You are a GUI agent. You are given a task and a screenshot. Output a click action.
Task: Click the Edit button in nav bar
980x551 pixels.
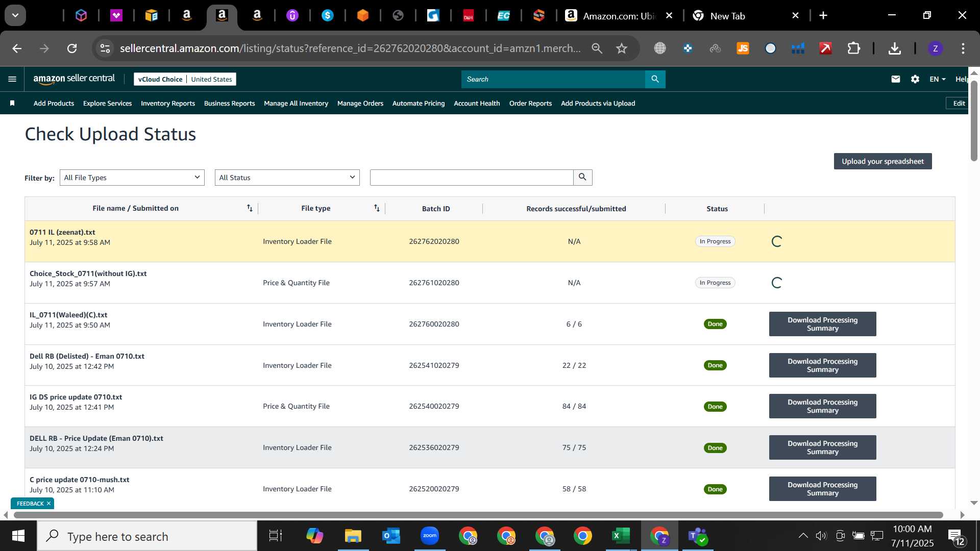[958, 103]
